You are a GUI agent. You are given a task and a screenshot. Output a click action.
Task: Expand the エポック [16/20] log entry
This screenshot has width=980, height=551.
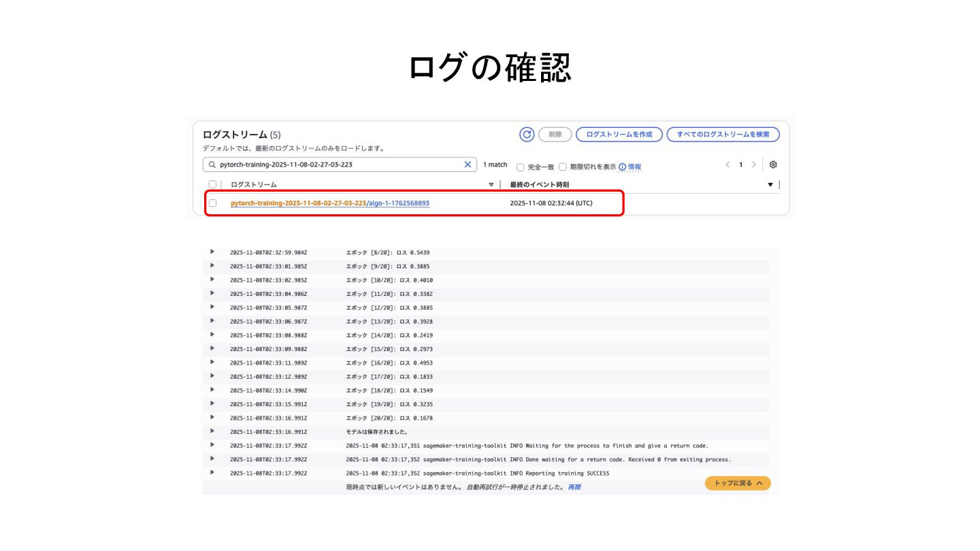[x=212, y=362]
